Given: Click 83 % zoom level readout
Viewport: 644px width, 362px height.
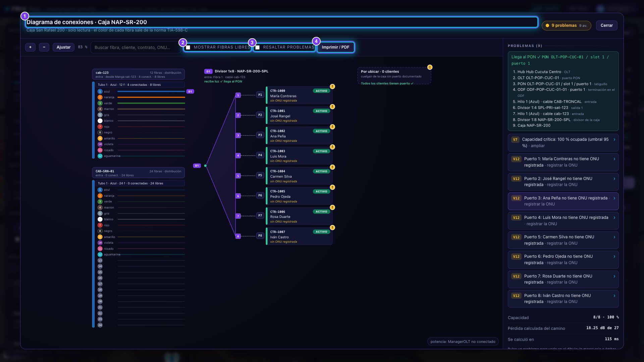Looking at the screenshot, I should coord(83,47).
